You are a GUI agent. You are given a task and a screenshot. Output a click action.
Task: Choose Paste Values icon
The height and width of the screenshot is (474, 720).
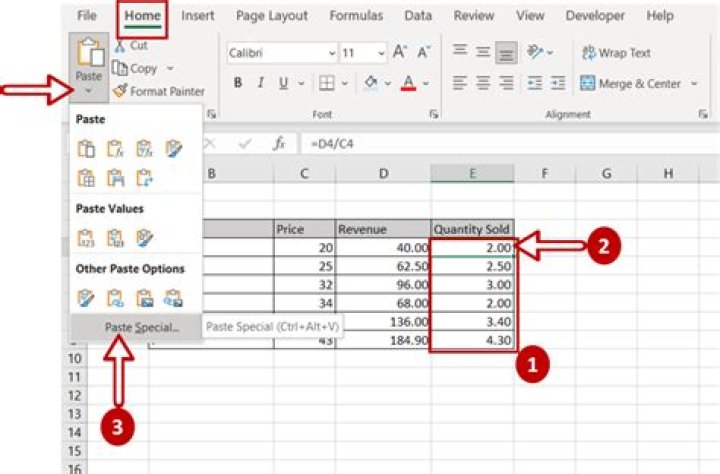(x=86, y=238)
